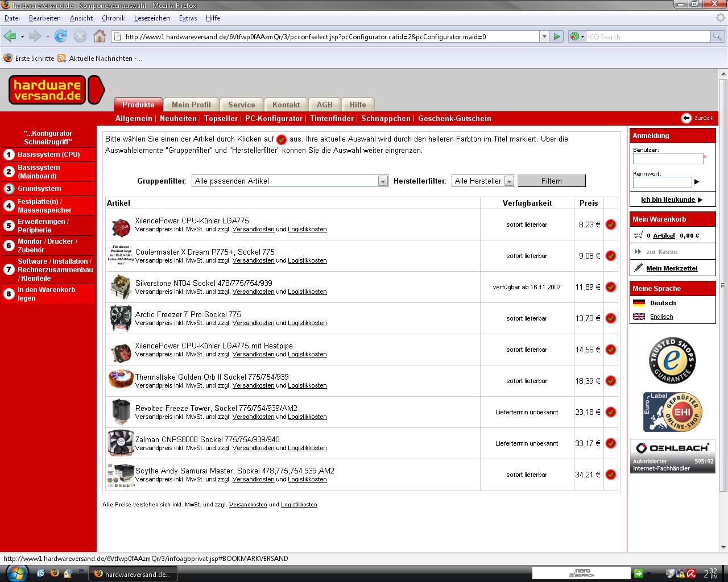Viewport: 728px width, 582px height.
Task: Click the hardwareversand.de taskbar button
Action: tap(133, 574)
